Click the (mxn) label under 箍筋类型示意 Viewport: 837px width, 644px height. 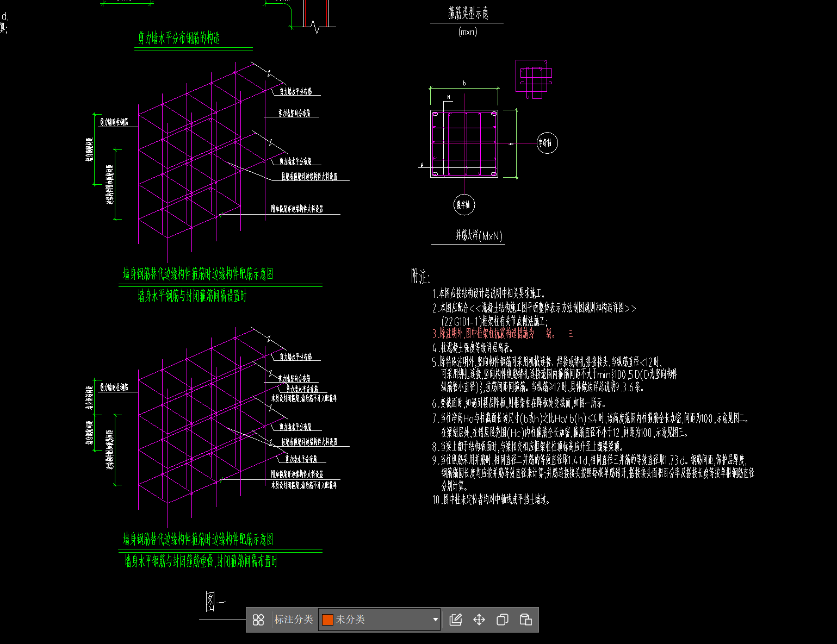468,32
